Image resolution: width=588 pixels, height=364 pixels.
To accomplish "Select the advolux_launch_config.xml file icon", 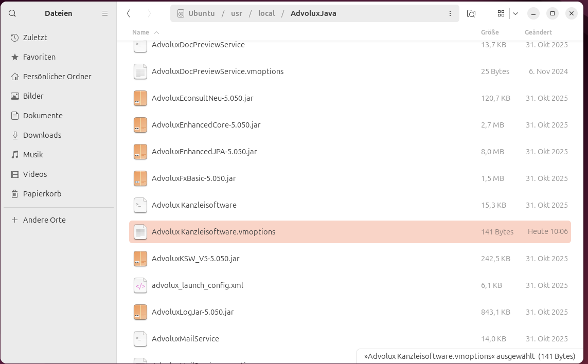I will (140, 285).
